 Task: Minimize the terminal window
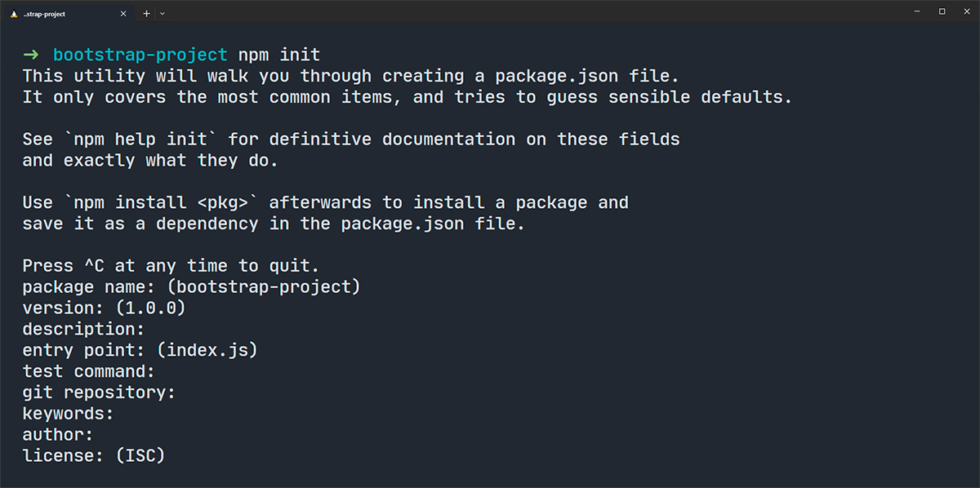click(x=919, y=12)
